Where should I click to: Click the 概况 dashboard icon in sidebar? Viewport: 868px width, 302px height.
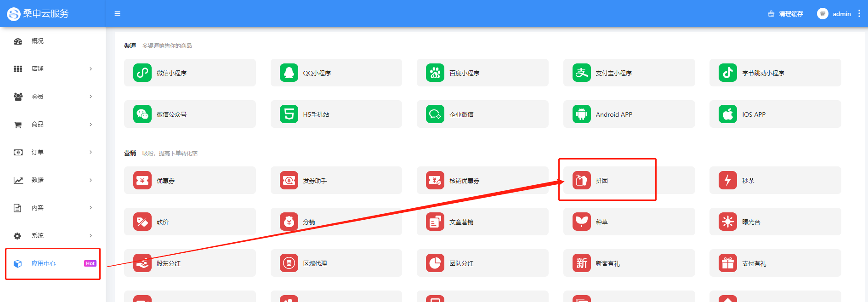[x=18, y=41]
